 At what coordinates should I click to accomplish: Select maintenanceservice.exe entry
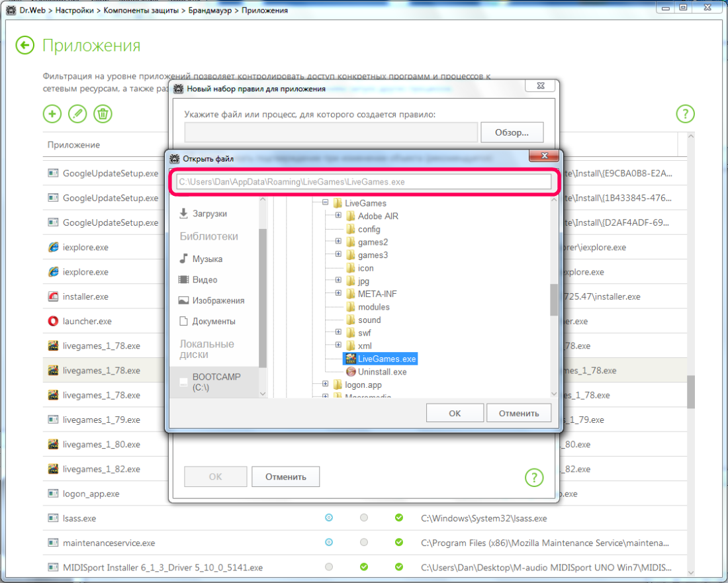365,543
